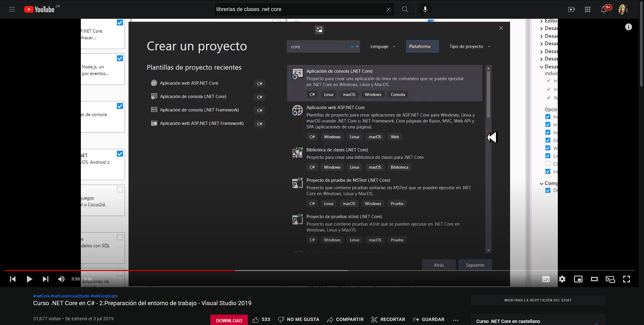Open the template search box dropdown arrow
Screen dimensions: 644x325
coord(358,47)
